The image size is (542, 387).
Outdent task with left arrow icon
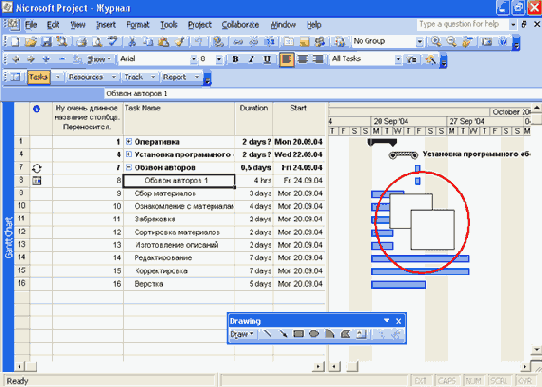[16, 59]
